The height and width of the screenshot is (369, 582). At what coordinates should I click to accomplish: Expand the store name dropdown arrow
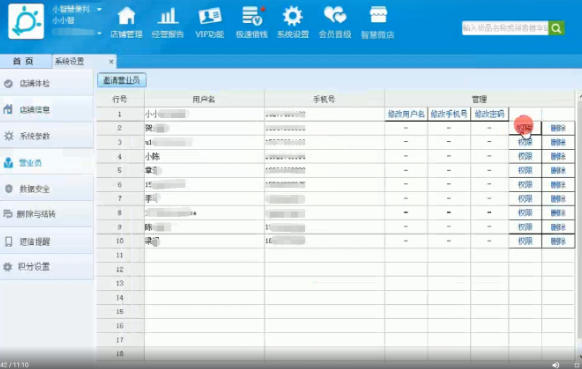pyautogui.click(x=99, y=9)
